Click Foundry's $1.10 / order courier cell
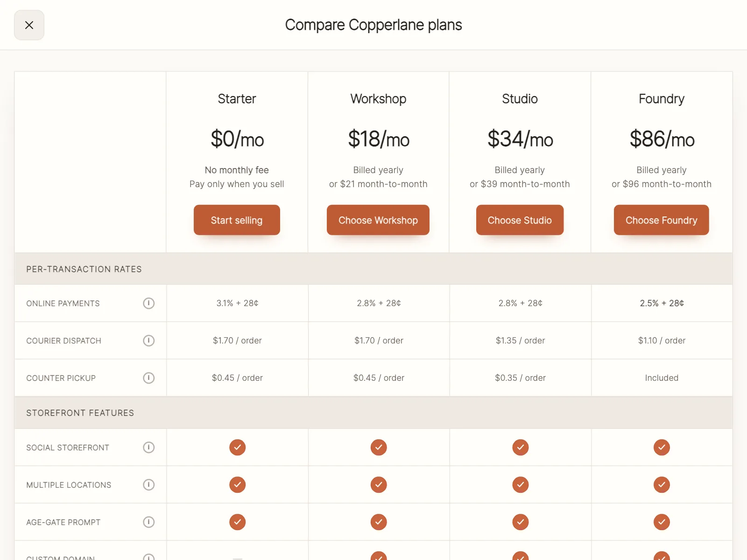Screen dimensions: 747x560 point(662,341)
